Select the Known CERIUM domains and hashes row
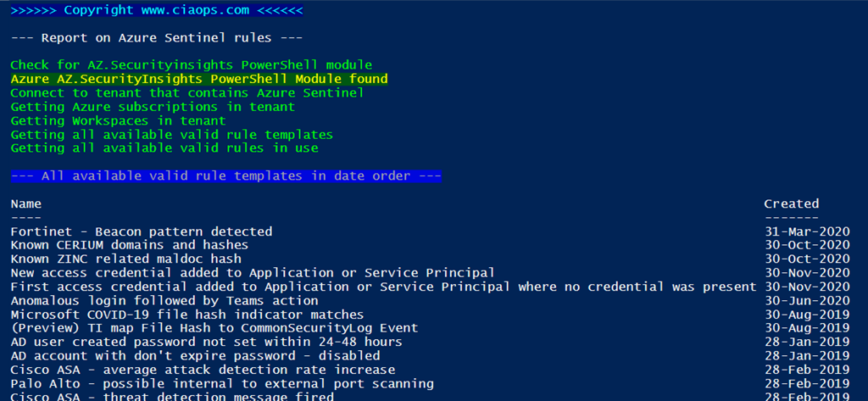This screenshot has height=401, width=868. [129, 245]
